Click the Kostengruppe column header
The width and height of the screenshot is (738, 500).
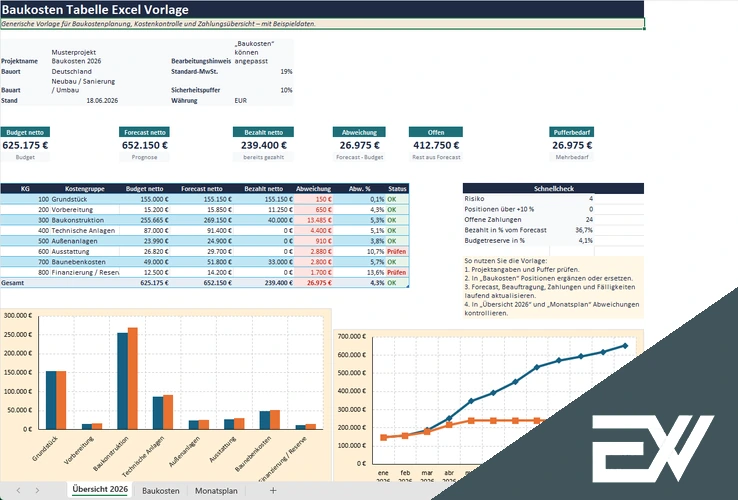click(x=85, y=189)
